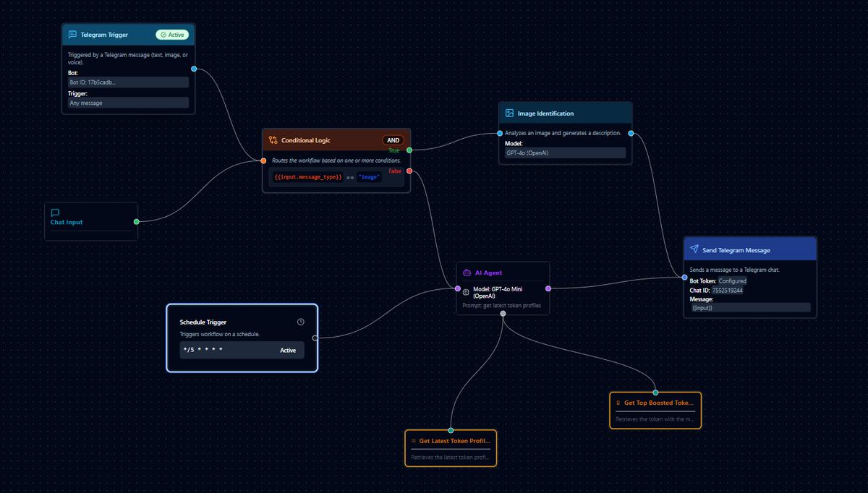
Task: Click the Get Top Boosted Toke... node icon
Action: pos(618,403)
